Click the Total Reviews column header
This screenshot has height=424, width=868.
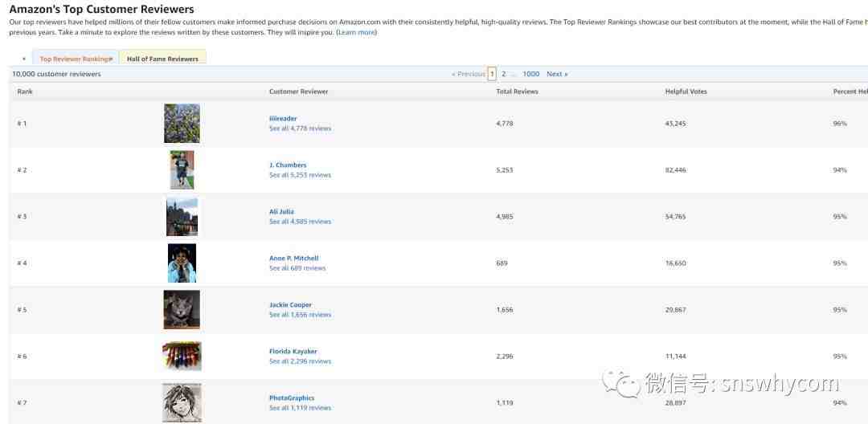click(x=517, y=92)
